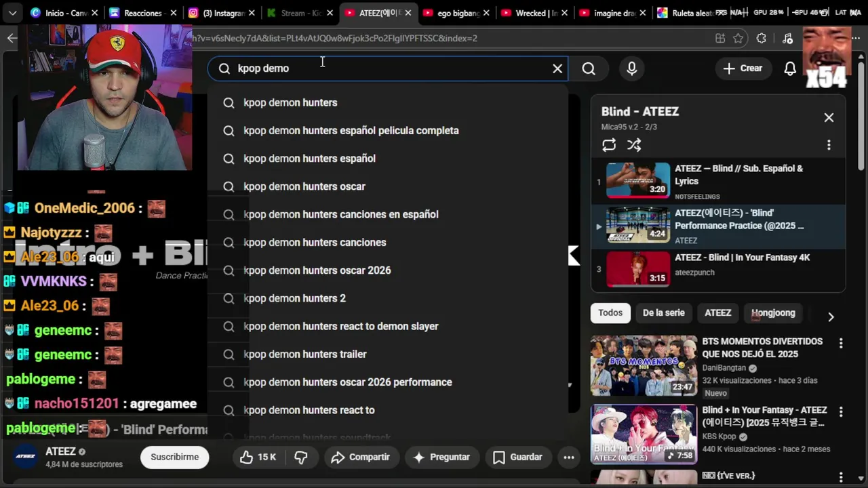
Task: Clear the YouTube search text with X
Action: pos(557,68)
